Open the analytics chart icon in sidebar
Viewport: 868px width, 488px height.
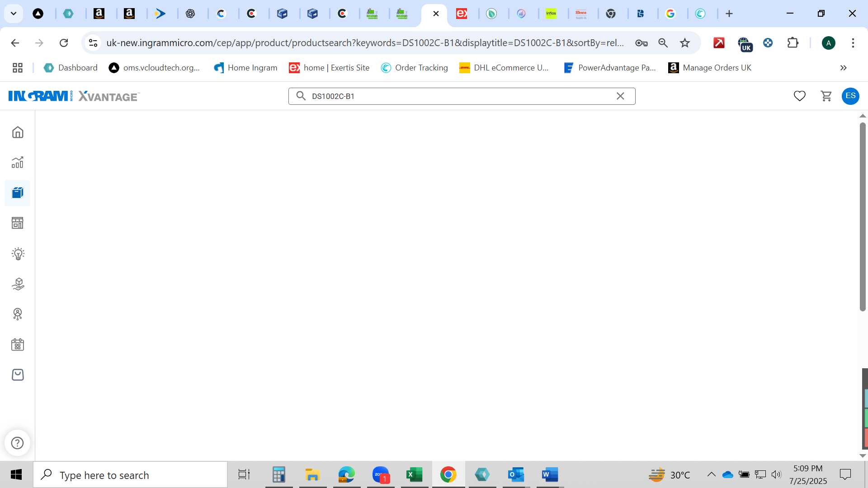(18, 162)
